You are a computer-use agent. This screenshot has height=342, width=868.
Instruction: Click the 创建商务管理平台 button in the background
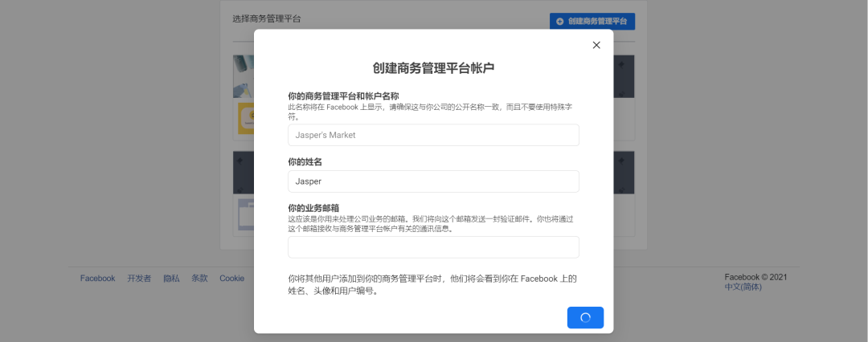point(592,22)
